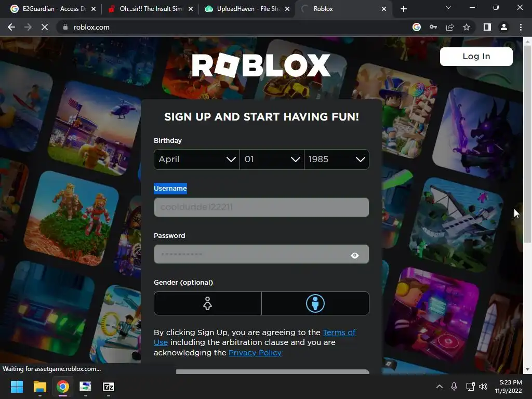Open the tab search chevron

point(448,7)
